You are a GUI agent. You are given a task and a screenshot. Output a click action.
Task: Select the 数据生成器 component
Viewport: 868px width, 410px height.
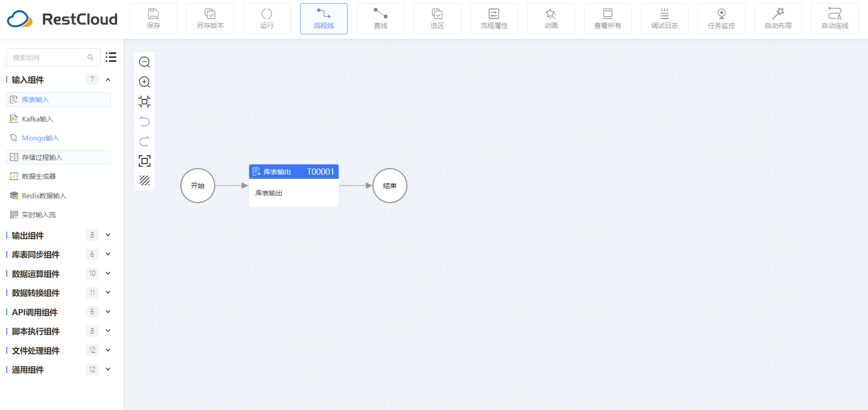click(58, 177)
